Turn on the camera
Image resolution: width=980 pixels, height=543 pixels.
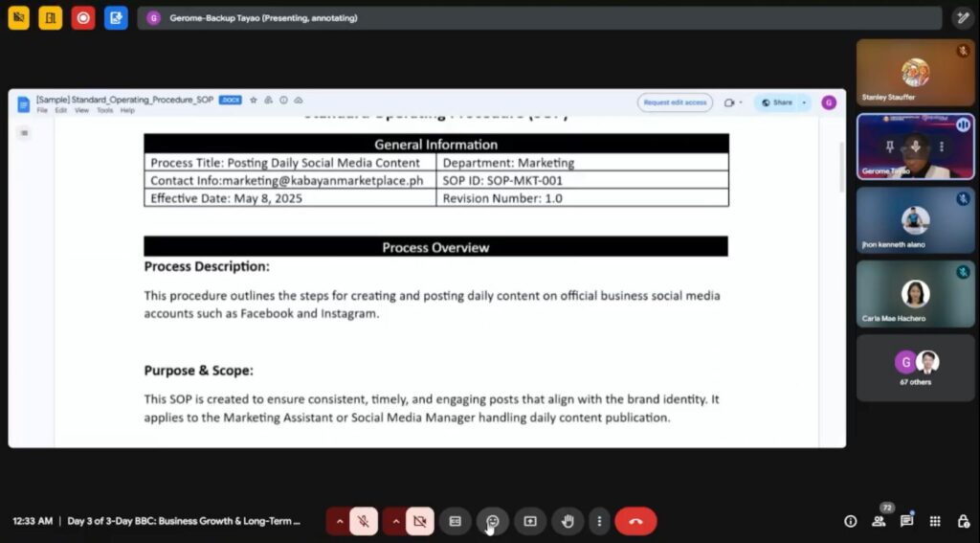(419, 521)
